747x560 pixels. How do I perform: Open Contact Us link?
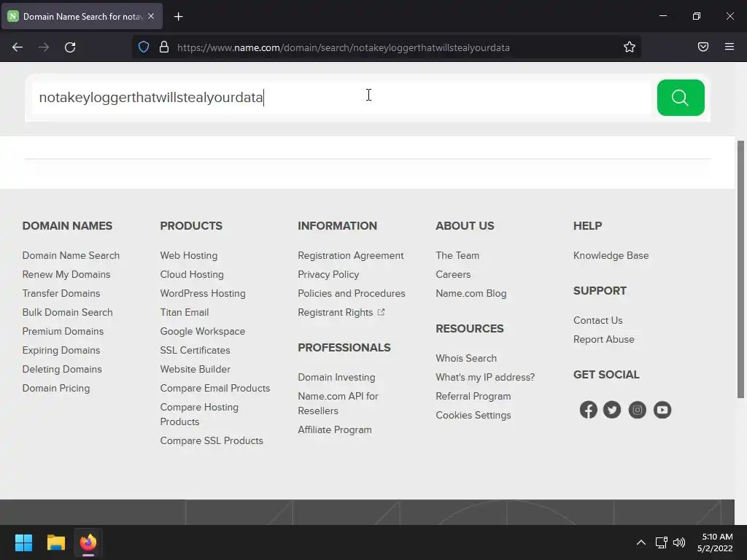pos(598,320)
